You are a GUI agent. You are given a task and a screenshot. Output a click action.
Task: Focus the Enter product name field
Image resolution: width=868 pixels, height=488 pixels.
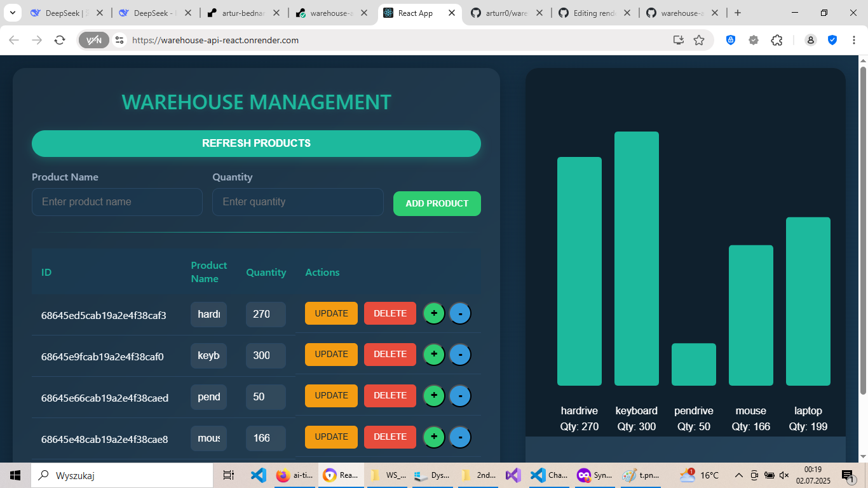(x=117, y=202)
